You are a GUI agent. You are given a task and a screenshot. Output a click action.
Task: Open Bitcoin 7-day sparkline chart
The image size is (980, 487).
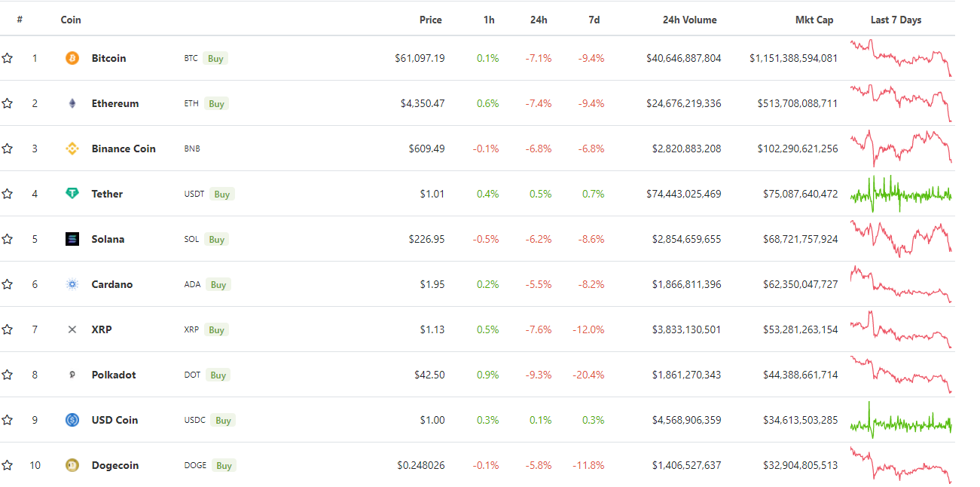[901, 58]
